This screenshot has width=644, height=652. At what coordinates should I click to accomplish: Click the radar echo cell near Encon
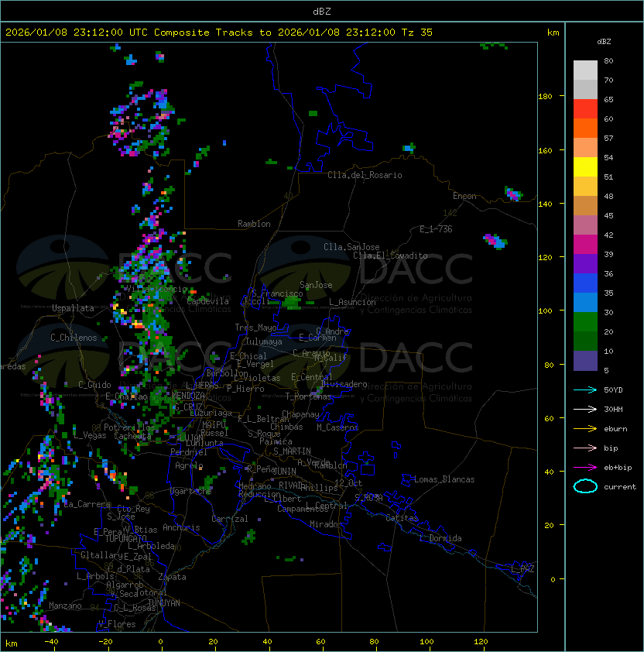point(514,194)
